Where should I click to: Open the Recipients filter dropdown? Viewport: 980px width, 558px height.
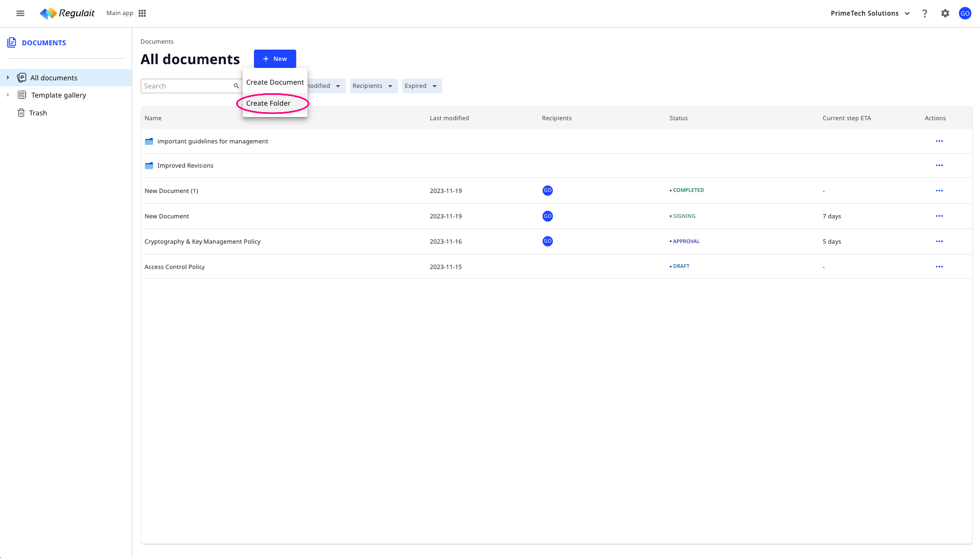pyautogui.click(x=373, y=86)
